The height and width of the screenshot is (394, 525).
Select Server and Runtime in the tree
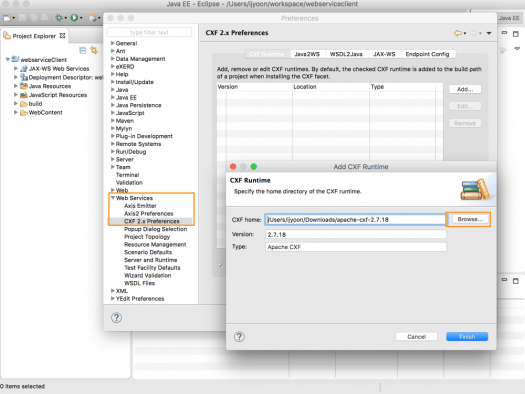(151, 260)
